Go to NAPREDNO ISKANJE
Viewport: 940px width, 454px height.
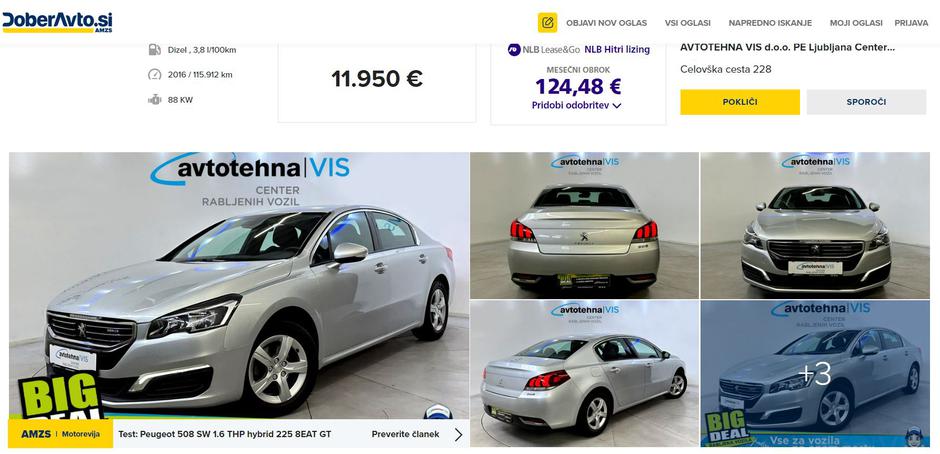point(770,23)
